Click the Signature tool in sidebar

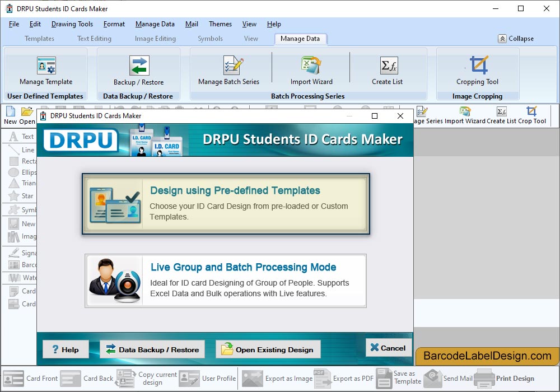[22, 253]
